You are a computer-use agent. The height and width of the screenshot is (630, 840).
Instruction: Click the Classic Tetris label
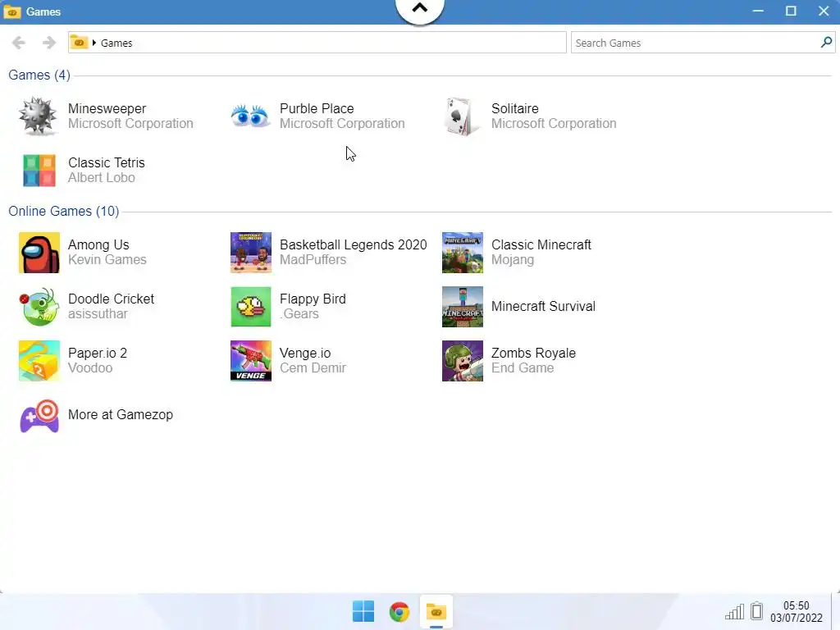click(x=107, y=163)
